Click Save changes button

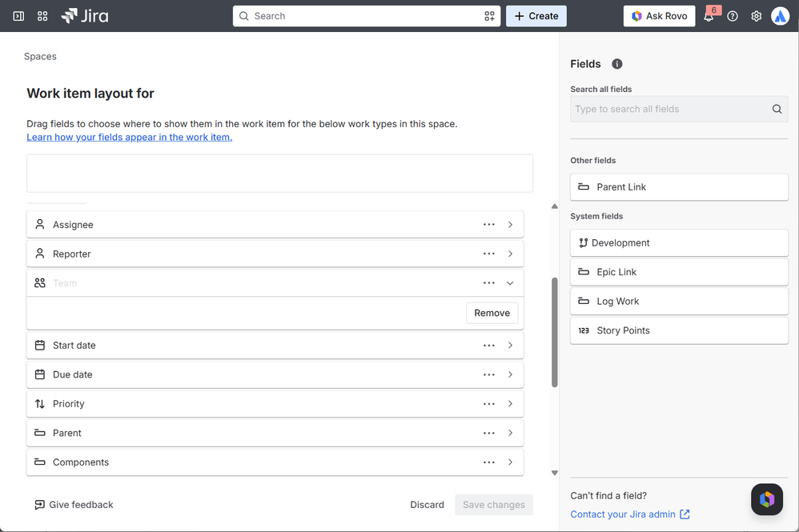(494, 505)
